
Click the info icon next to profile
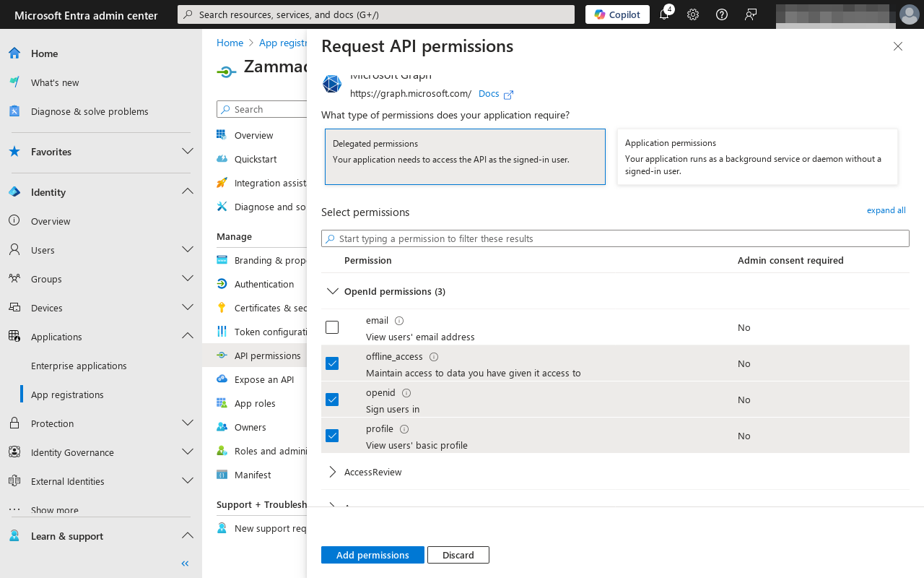(404, 429)
